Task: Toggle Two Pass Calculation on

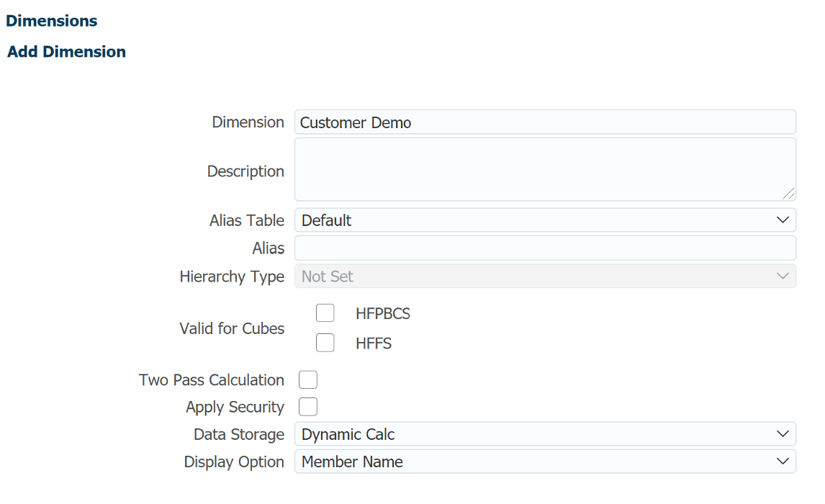Action: 307,379
